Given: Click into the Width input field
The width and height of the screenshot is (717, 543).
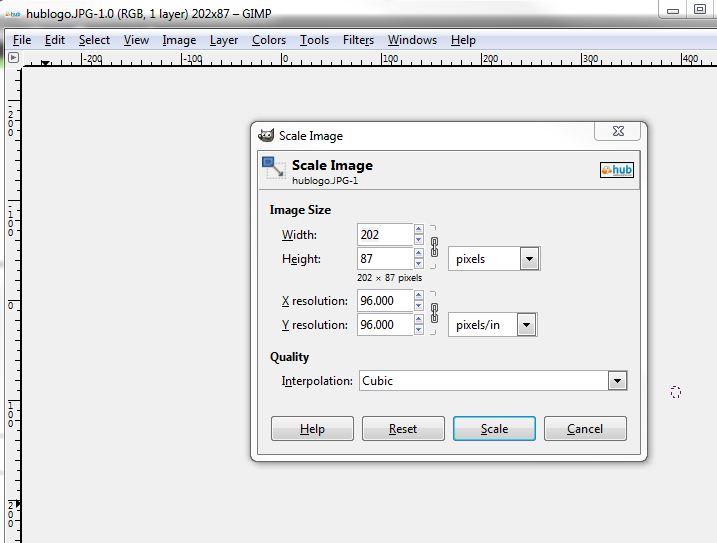Looking at the screenshot, I should click(x=384, y=235).
